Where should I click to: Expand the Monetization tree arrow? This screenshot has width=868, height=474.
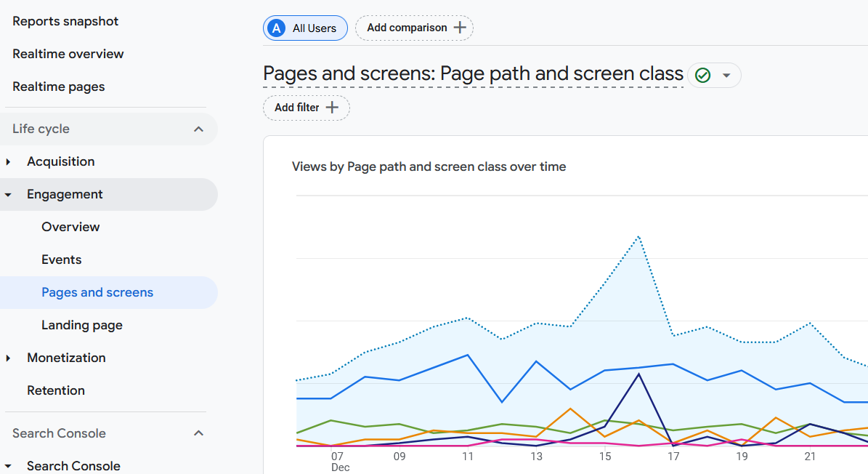[9, 358]
